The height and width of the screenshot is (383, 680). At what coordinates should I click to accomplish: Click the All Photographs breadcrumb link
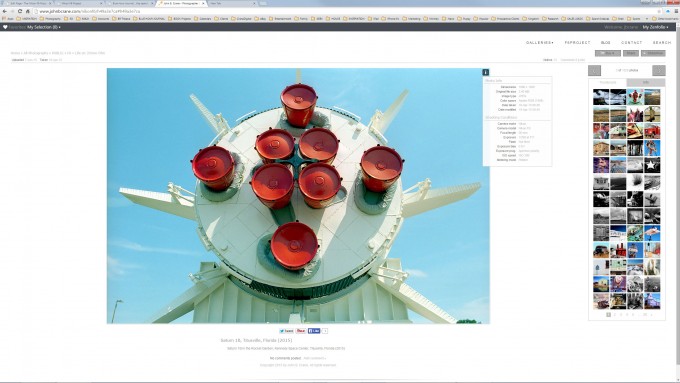click(x=36, y=53)
